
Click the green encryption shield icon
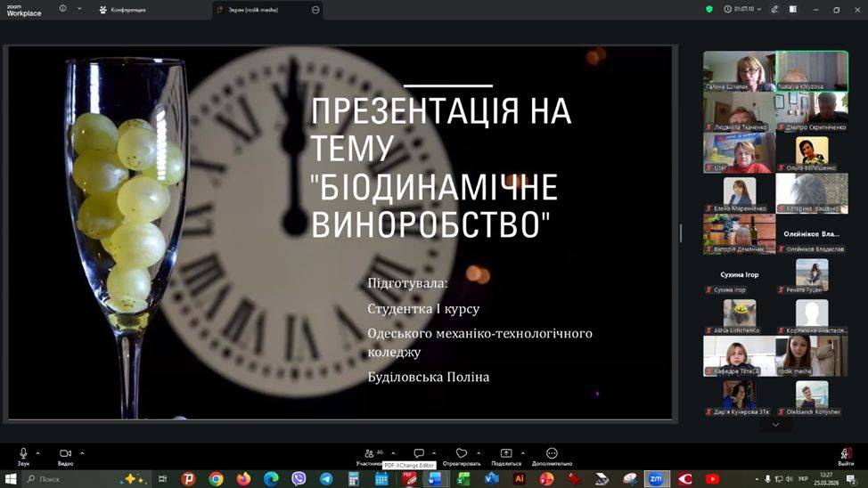coord(709,9)
